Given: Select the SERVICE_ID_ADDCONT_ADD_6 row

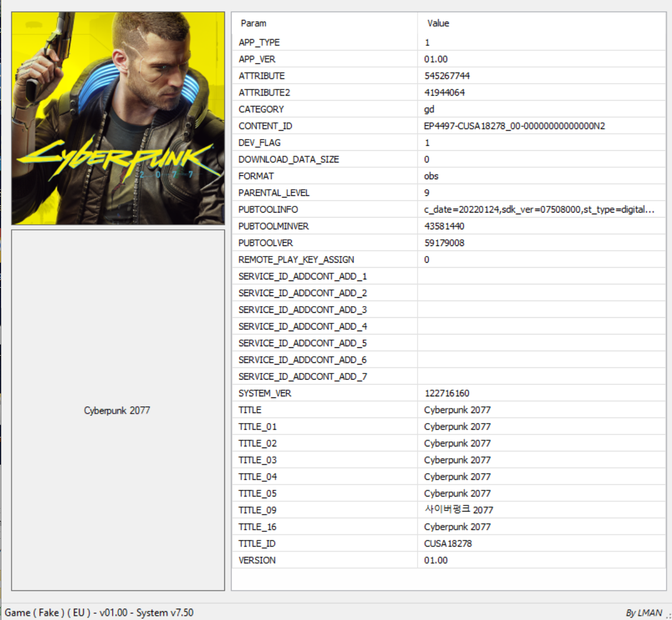Looking at the screenshot, I should tap(449, 360).
